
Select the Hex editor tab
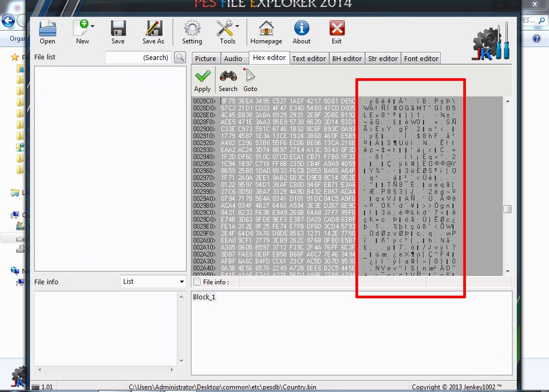coord(269,58)
